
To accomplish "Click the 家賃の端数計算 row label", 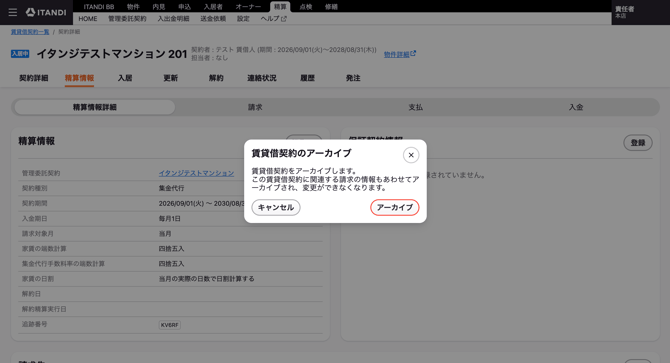I will [44, 249].
